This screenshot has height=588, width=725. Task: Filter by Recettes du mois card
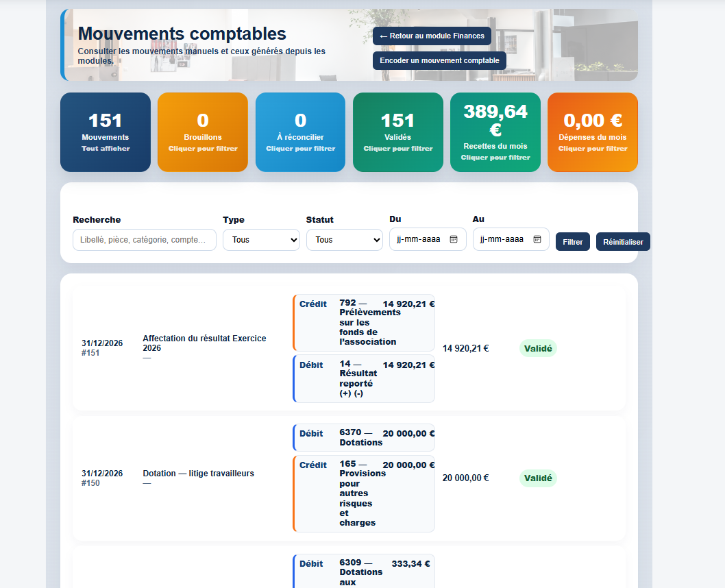point(495,132)
